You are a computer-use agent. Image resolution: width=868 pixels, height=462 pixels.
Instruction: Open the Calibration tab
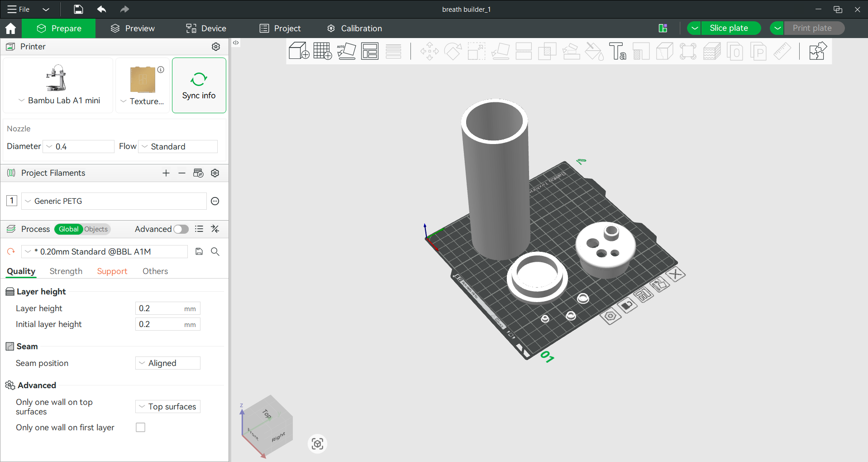(355, 29)
